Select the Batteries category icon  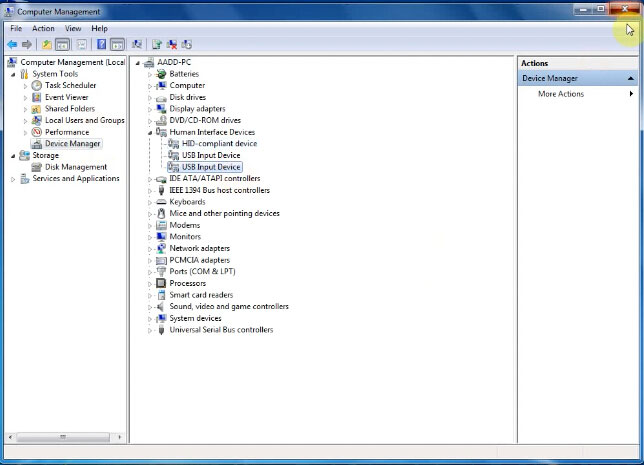point(161,74)
